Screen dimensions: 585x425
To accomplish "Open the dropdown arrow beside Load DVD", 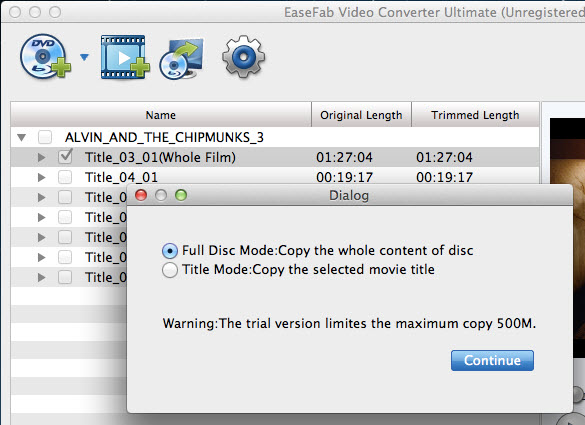I will (84, 57).
